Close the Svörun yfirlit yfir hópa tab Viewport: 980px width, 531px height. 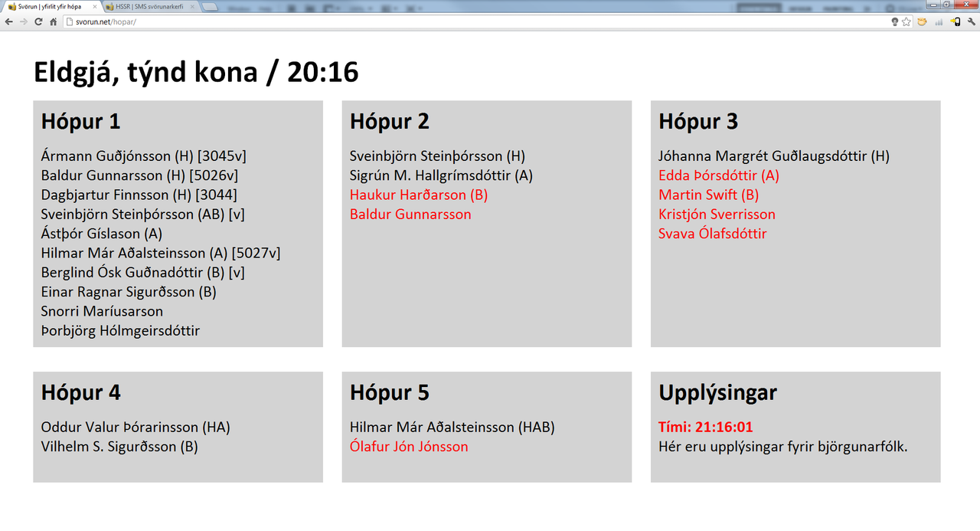click(x=95, y=6)
